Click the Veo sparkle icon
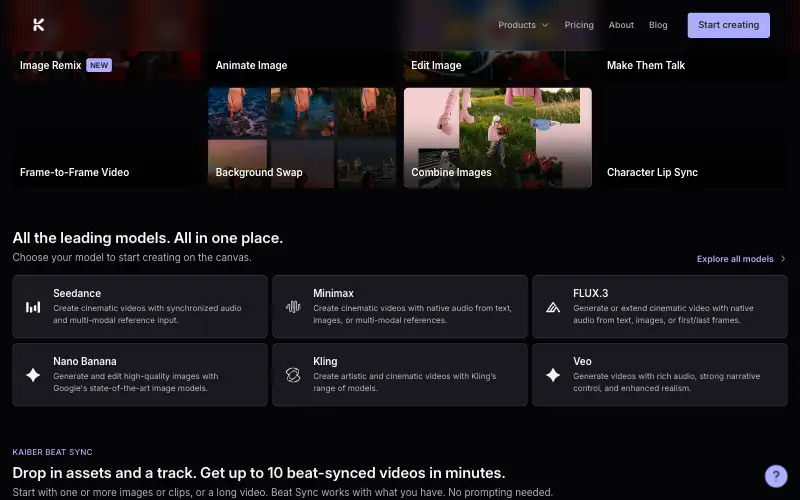 (553, 375)
